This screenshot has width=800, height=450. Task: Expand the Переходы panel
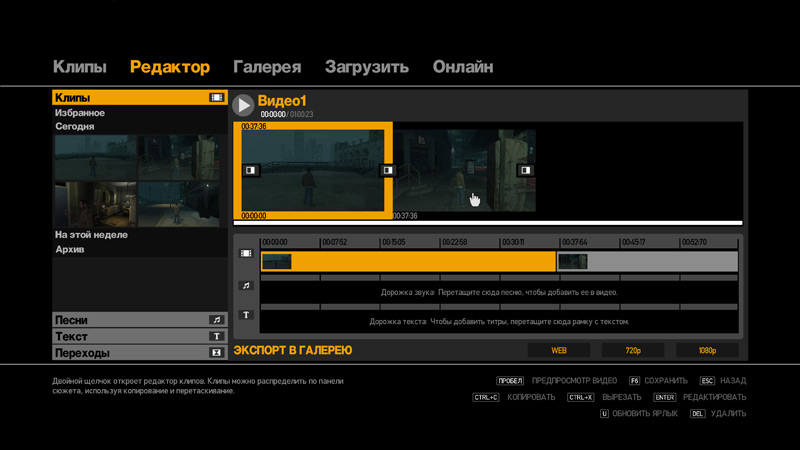click(x=130, y=353)
